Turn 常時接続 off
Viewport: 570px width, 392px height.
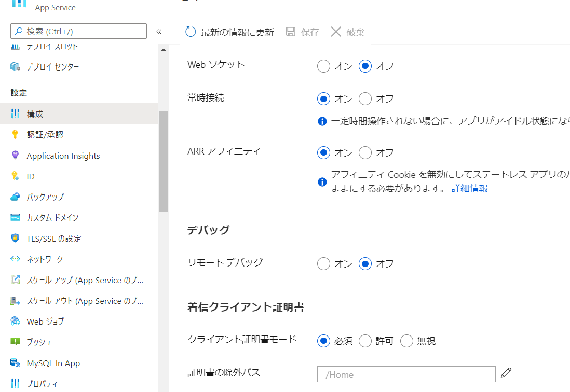click(x=365, y=99)
